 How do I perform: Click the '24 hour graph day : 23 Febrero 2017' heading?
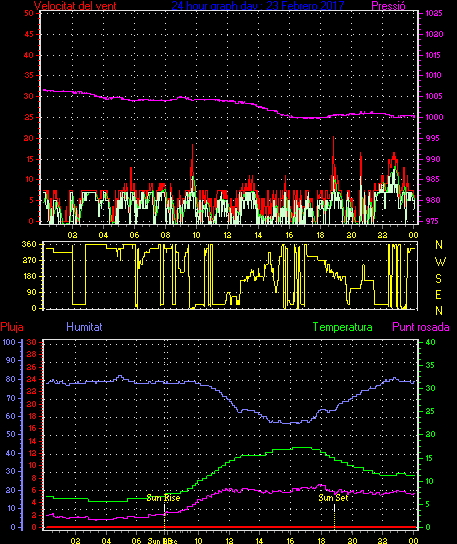pos(257,5)
